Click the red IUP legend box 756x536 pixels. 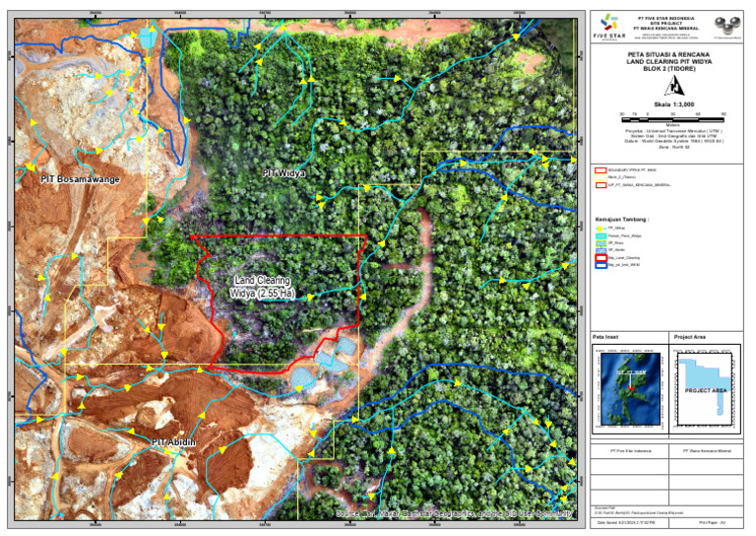click(x=600, y=185)
